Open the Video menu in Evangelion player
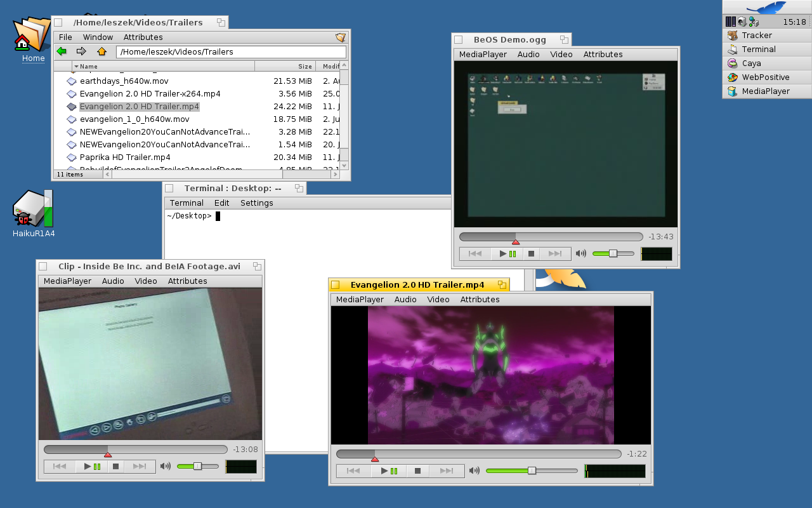 [438, 300]
